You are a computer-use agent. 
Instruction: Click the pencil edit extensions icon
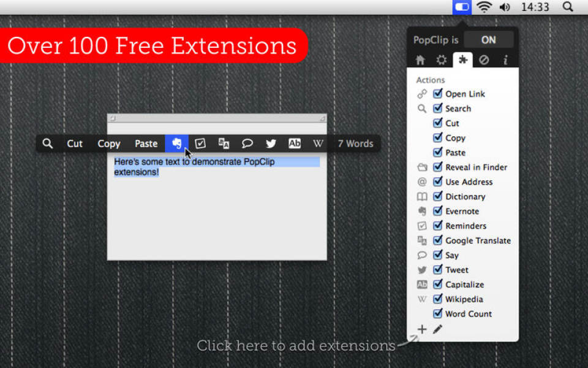pos(437,329)
